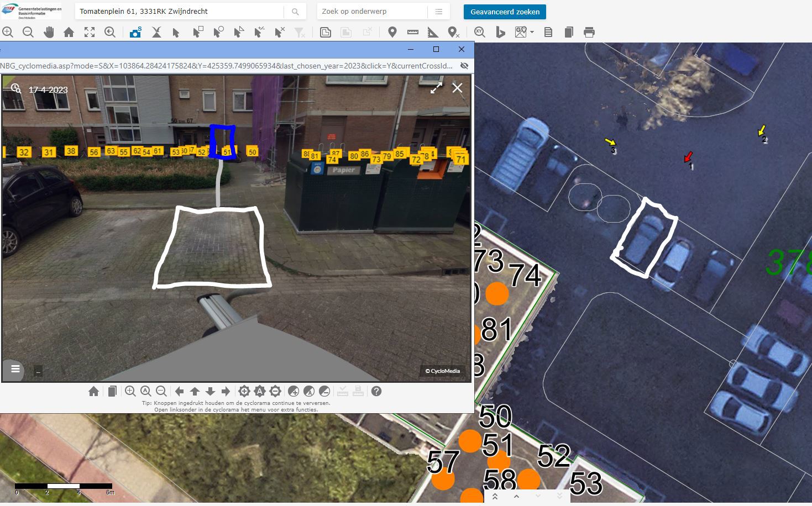Click the place marker pin tool

(392, 33)
